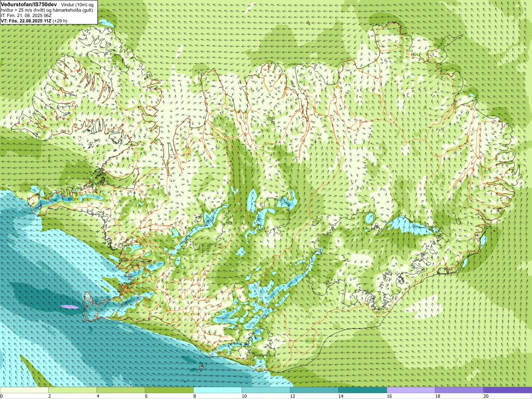Image resolution: width=532 pixels, height=399 pixels.
Task: Click the "Vindur (10m) og" text
Action: click(77, 4)
